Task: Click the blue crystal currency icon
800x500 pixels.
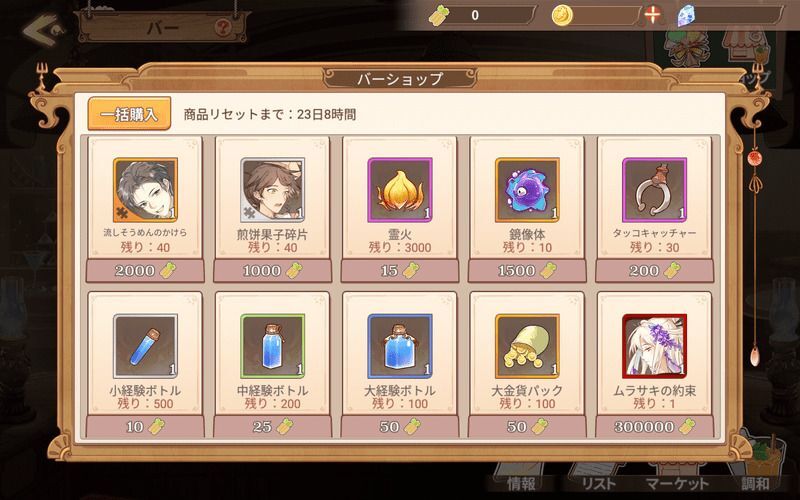Action: coord(687,16)
